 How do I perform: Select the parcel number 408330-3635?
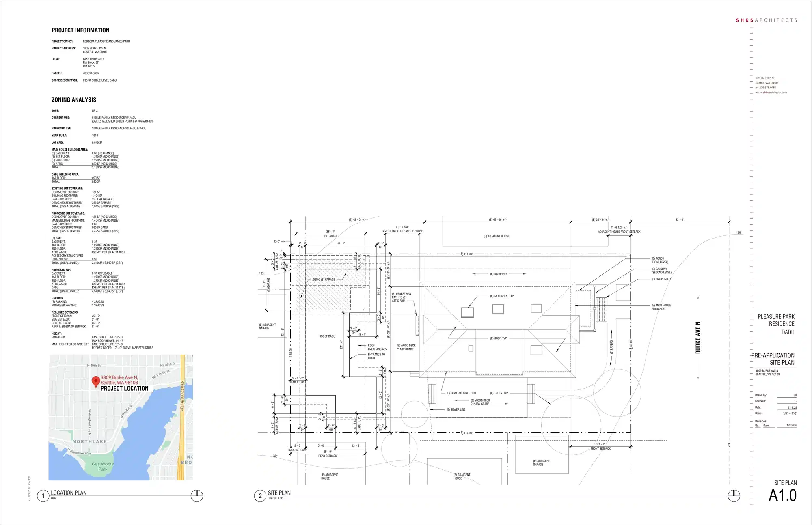(x=91, y=73)
